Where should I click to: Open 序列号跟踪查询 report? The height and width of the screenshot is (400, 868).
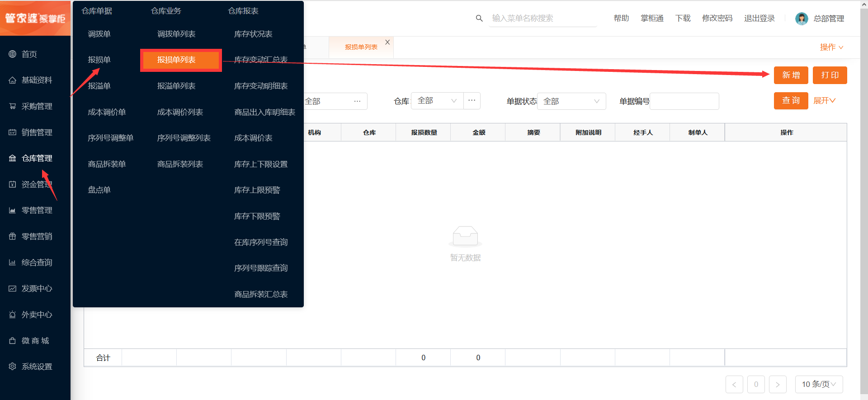coord(261,268)
